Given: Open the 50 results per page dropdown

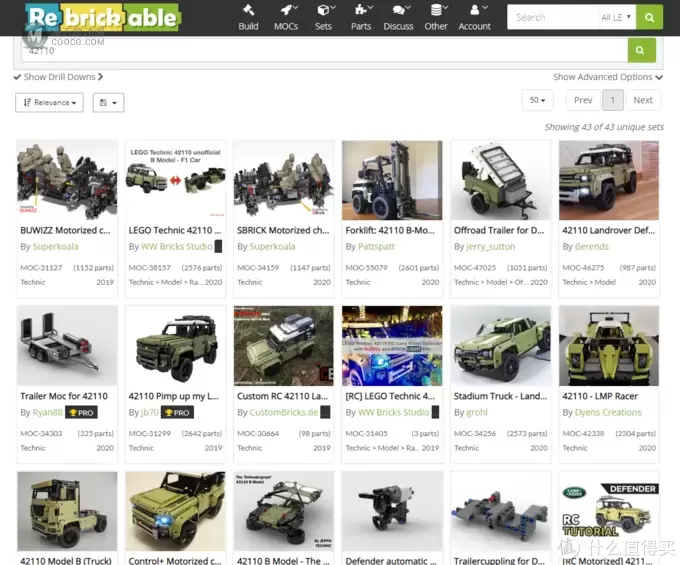Looking at the screenshot, I should (x=537, y=100).
